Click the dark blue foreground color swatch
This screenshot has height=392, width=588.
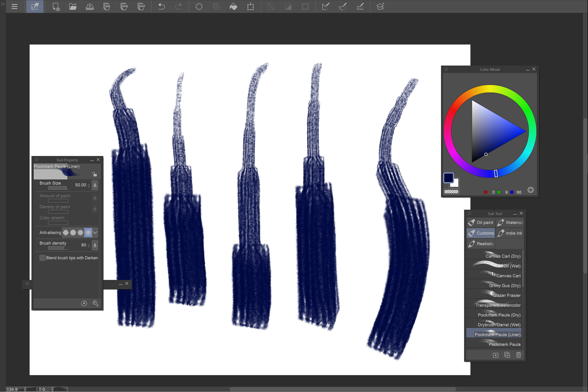[448, 177]
